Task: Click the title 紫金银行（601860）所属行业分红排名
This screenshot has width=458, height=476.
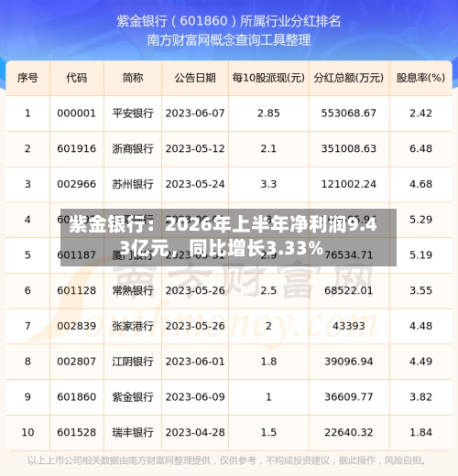Action: (229, 21)
